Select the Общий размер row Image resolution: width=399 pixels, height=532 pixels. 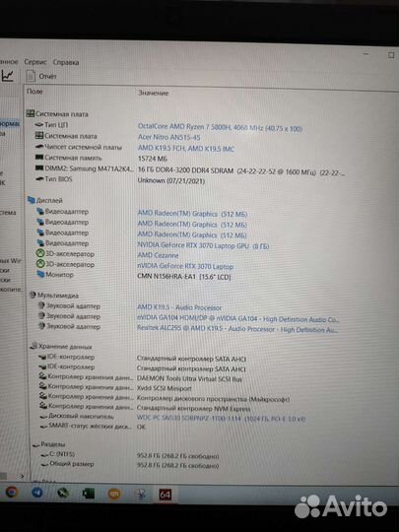click(130, 464)
